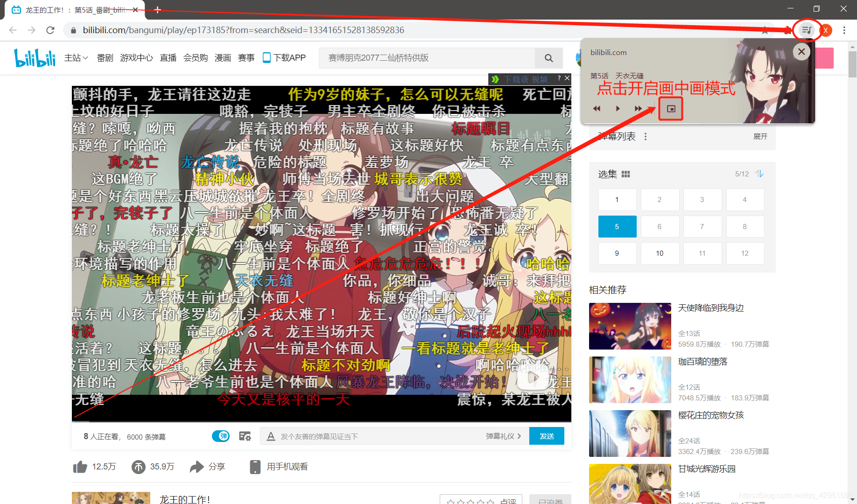Reverse episode sort order
Image resolution: width=857 pixels, height=504 pixels.
760,174
